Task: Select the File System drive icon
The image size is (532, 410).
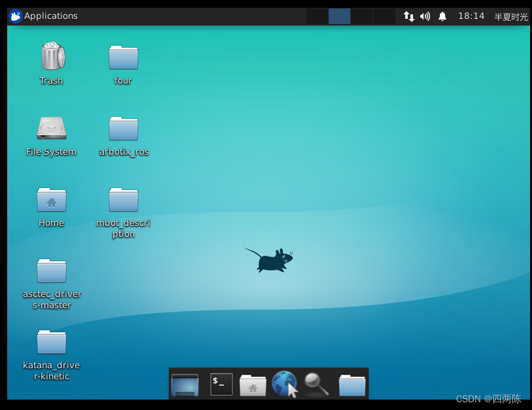Action: pyautogui.click(x=52, y=128)
